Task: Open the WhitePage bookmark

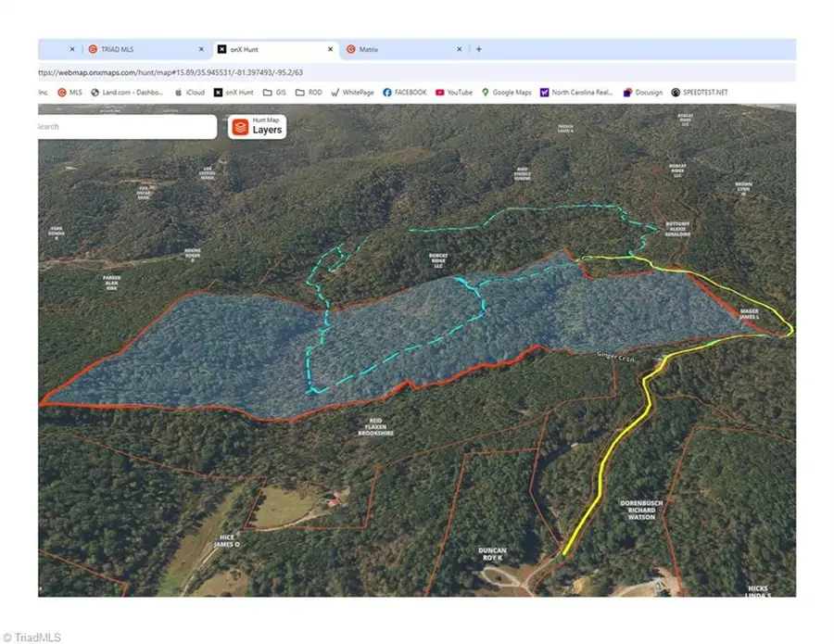Action: click(354, 92)
